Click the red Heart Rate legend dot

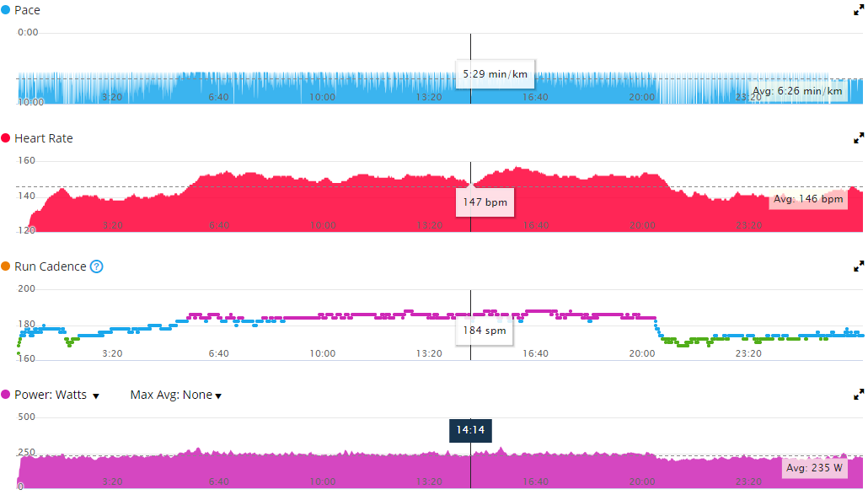6,138
